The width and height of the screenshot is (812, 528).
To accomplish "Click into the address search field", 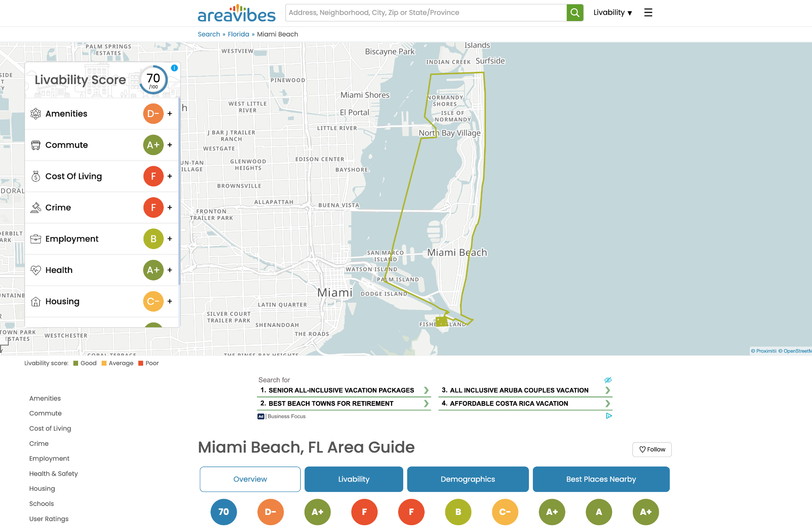I will (x=425, y=13).
